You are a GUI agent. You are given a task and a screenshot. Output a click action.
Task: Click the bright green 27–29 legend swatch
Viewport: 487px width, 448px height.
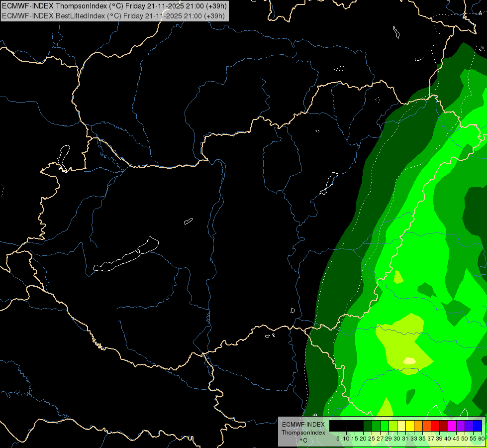pyautogui.click(x=385, y=426)
